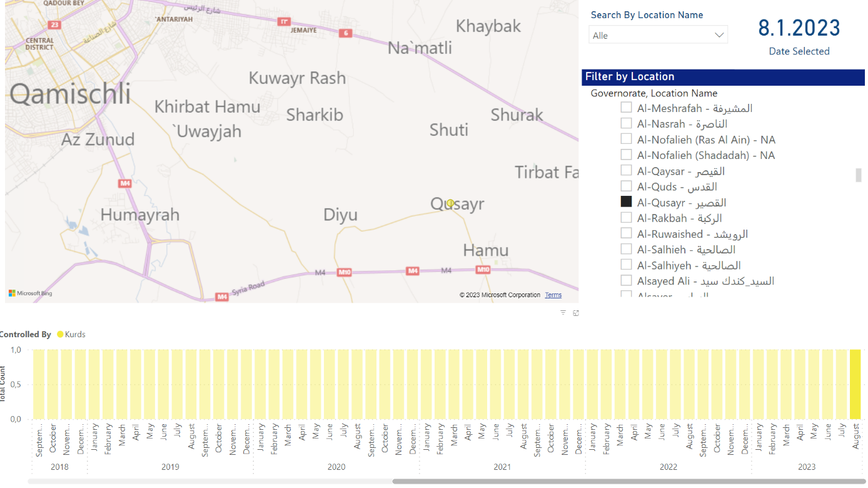Check the Al-Quds location checkbox
This screenshot has height=488, width=868.
click(x=626, y=186)
